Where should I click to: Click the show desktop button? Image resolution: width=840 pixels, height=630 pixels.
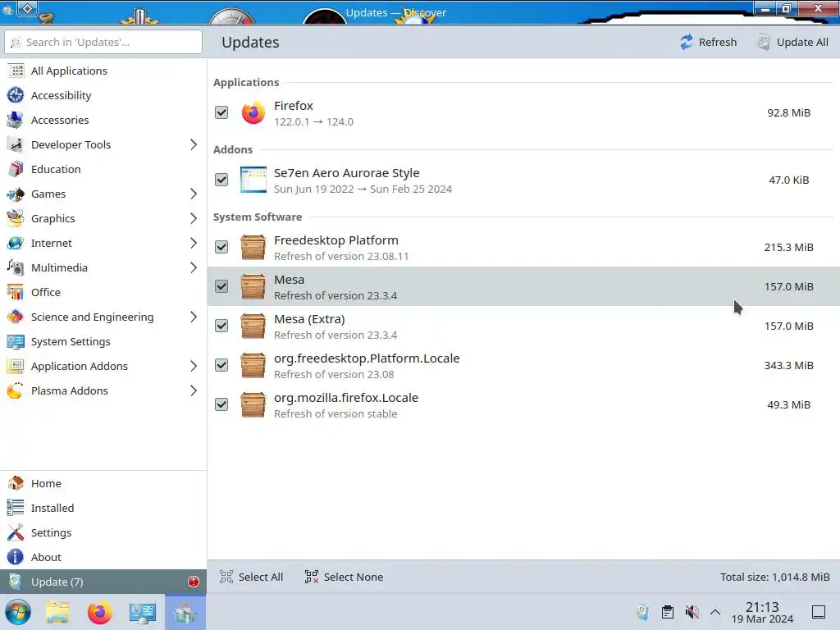(x=819, y=612)
